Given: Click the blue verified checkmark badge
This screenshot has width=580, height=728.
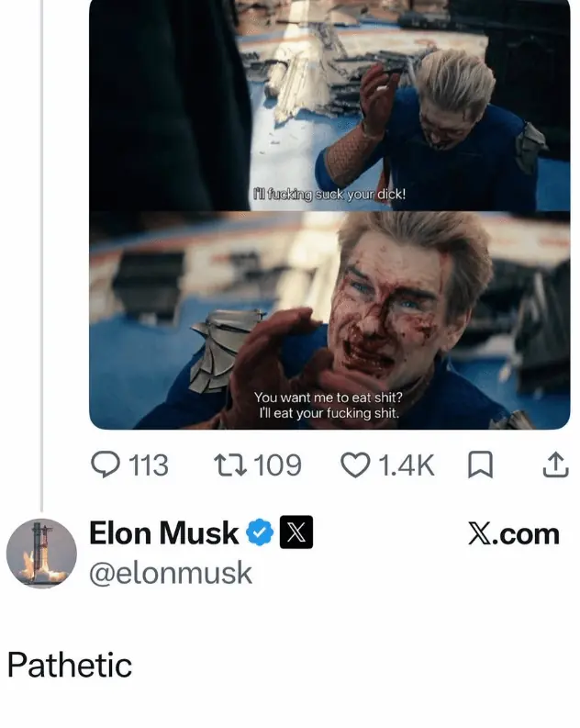Looking at the screenshot, I should point(260,532).
